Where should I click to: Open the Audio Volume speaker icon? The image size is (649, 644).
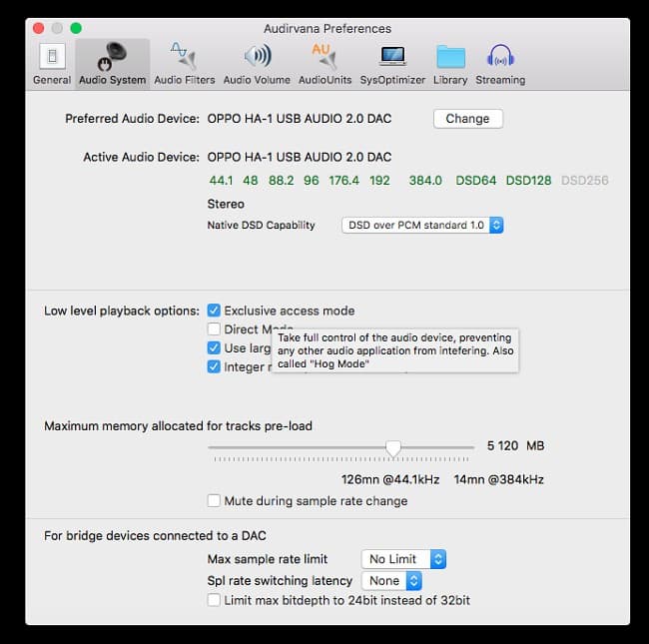tap(257, 56)
